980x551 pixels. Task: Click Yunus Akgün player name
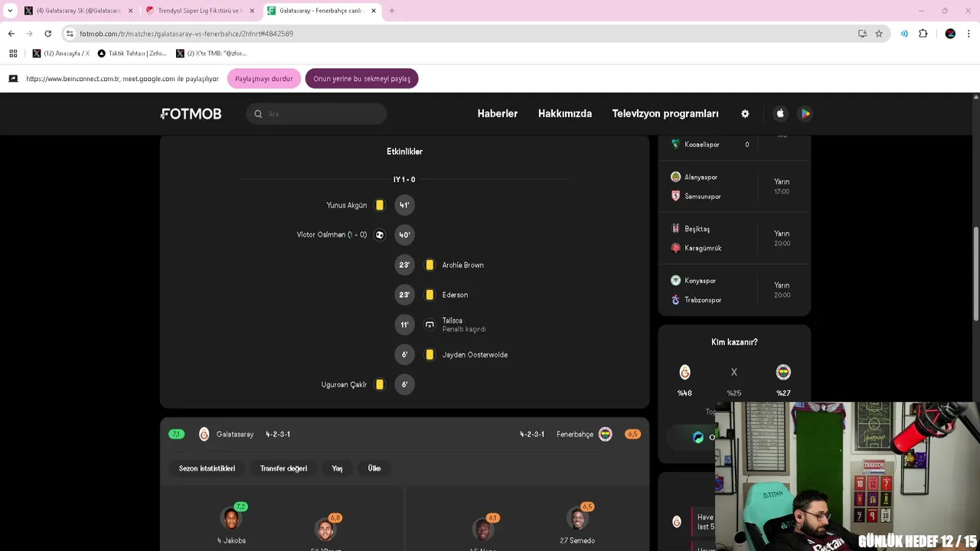tap(347, 205)
